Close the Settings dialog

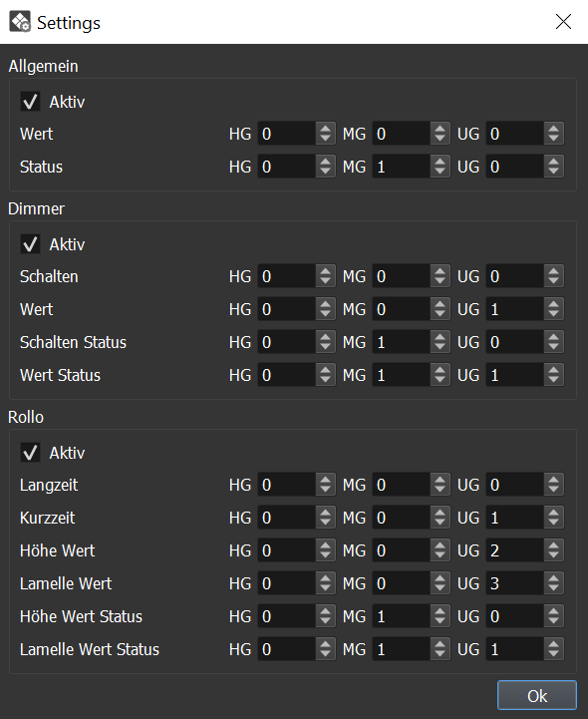(x=563, y=22)
